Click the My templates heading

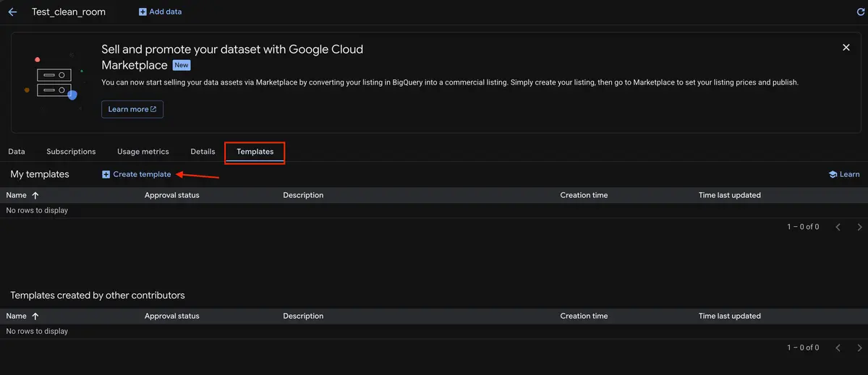tap(40, 174)
